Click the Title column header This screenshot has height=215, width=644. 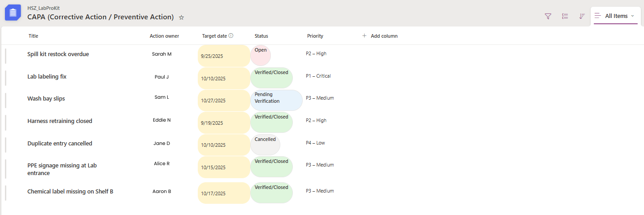(34, 36)
